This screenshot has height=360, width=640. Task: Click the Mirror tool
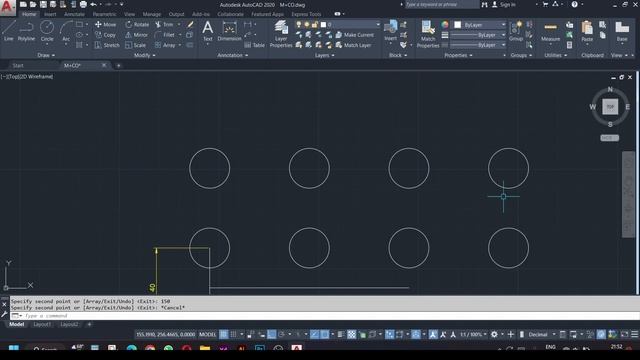point(137,35)
